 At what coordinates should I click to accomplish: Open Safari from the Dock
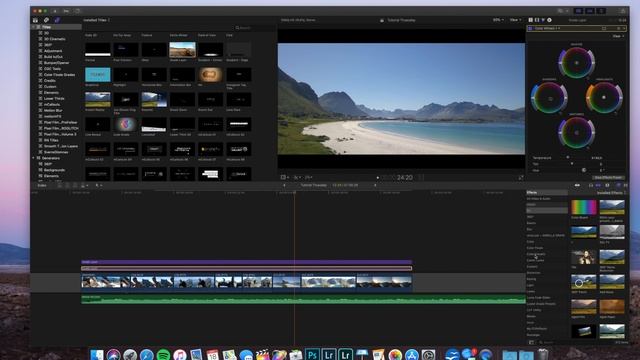click(147, 355)
